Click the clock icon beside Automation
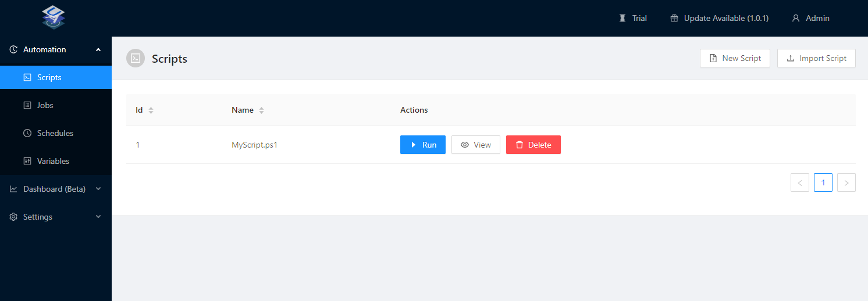Image resolution: width=868 pixels, height=301 pixels. (x=14, y=49)
